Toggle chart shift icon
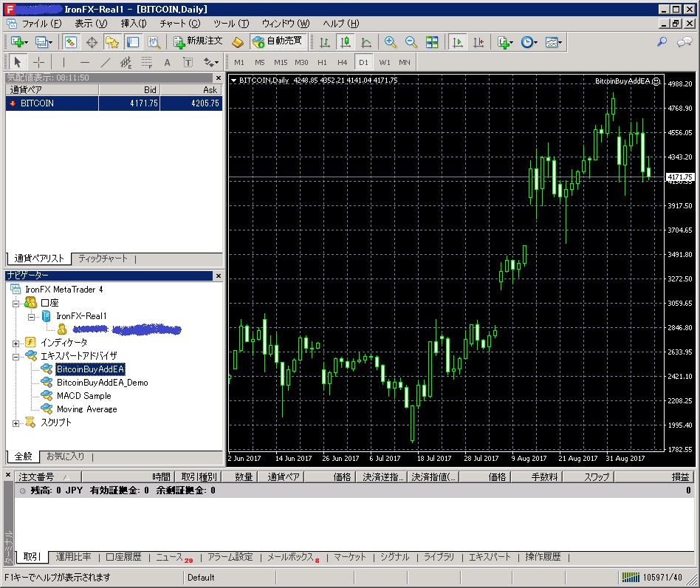Viewport: 700px width, 588px height. click(478, 42)
